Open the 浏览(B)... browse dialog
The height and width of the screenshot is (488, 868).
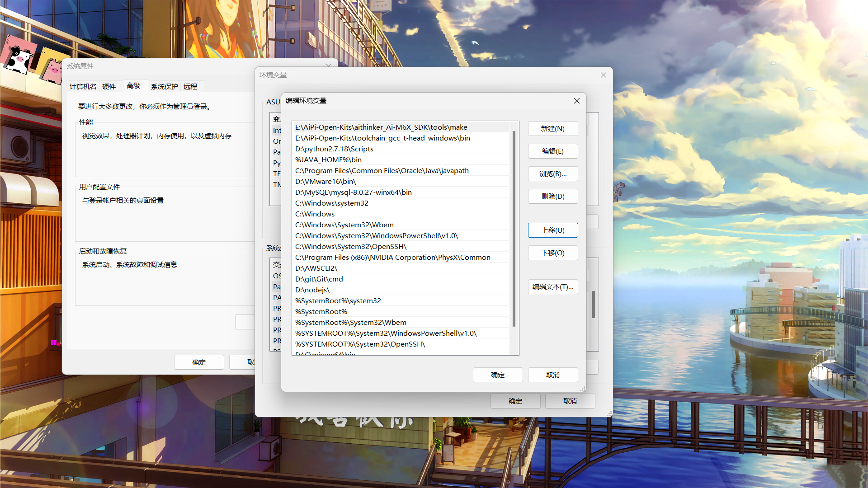[553, 174]
